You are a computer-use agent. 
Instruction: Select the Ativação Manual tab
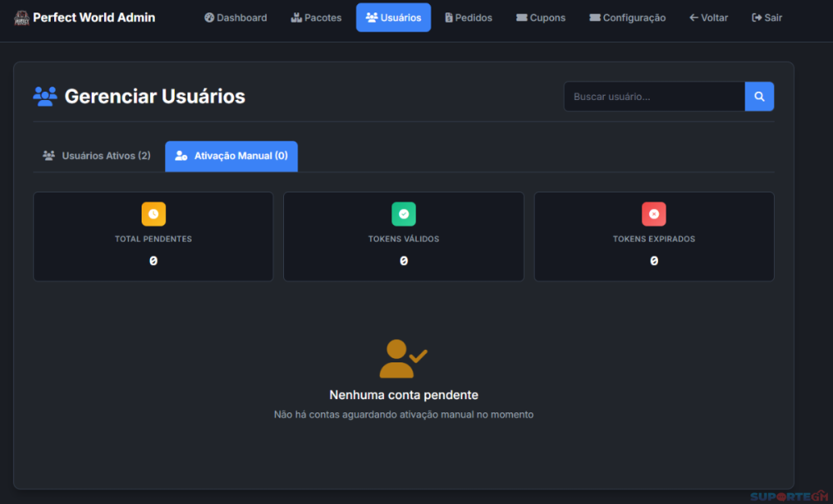[231, 156]
